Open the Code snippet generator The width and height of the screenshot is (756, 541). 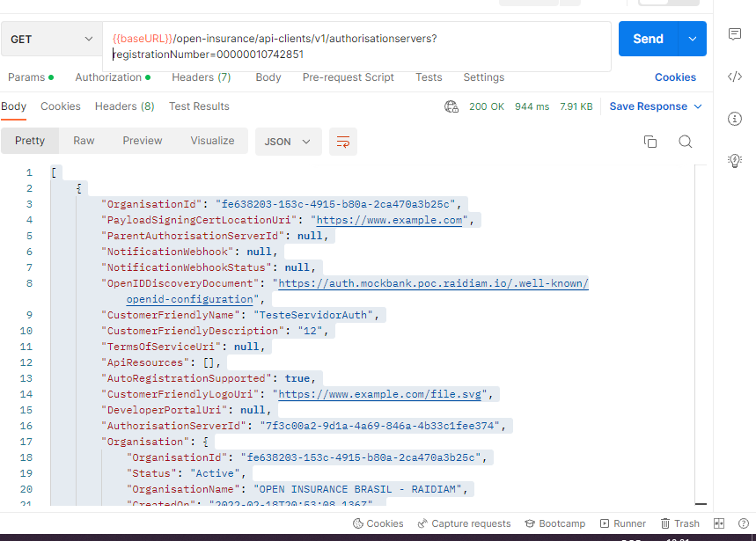[736, 77]
